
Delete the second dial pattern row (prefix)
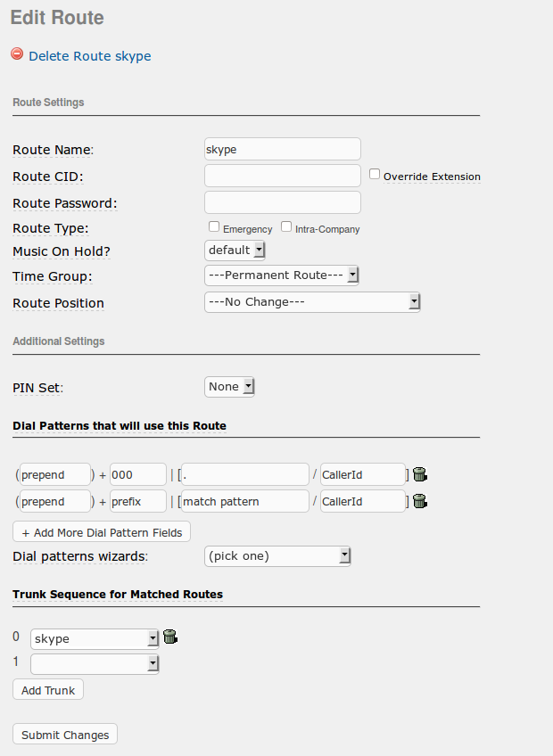click(x=421, y=501)
